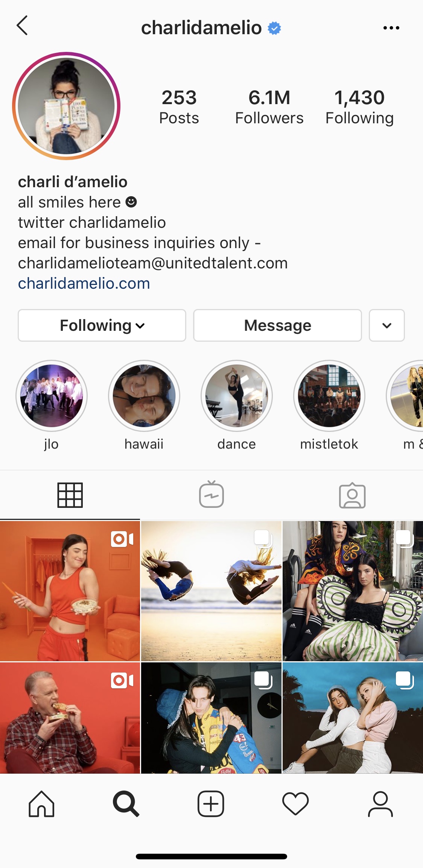Open the activity heart icon
This screenshot has width=423, height=868.
[x=295, y=804]
